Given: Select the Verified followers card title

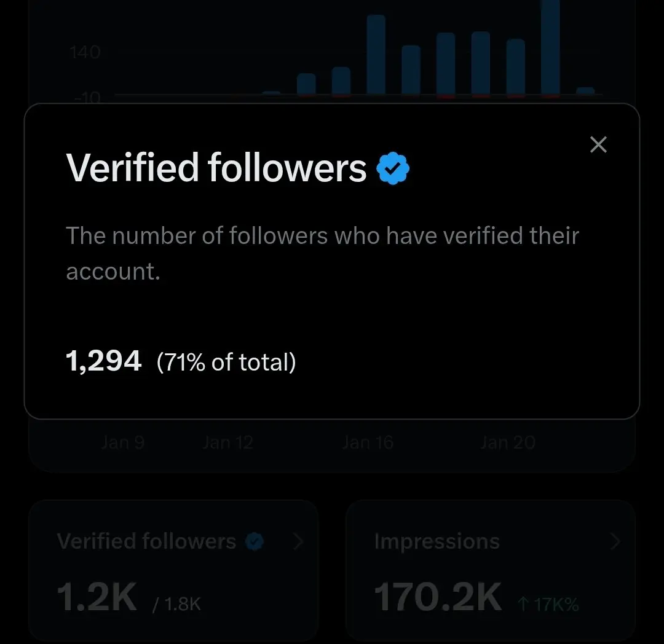Looking at the screenshot, I should (146, 541).
